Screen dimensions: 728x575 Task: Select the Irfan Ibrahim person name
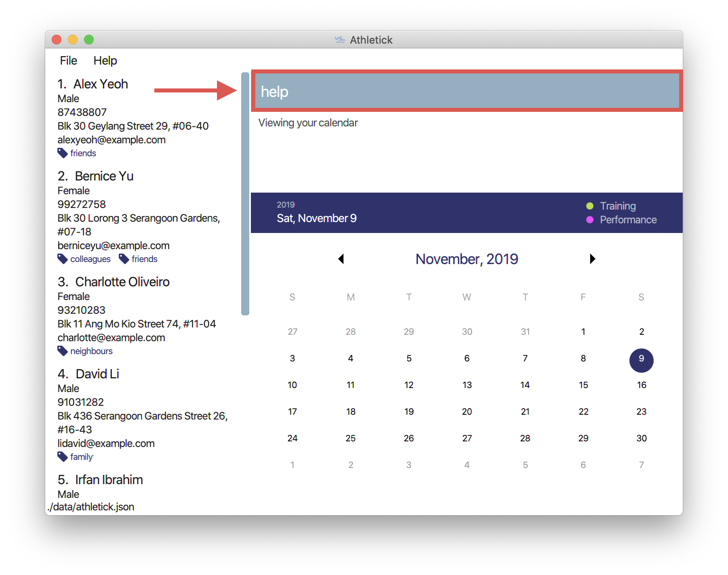pos(109,480)
